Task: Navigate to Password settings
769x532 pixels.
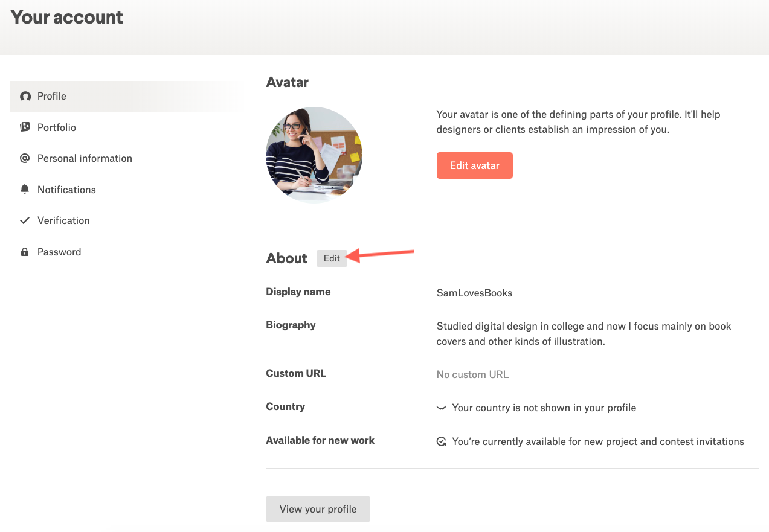Action: coord(59,252)
